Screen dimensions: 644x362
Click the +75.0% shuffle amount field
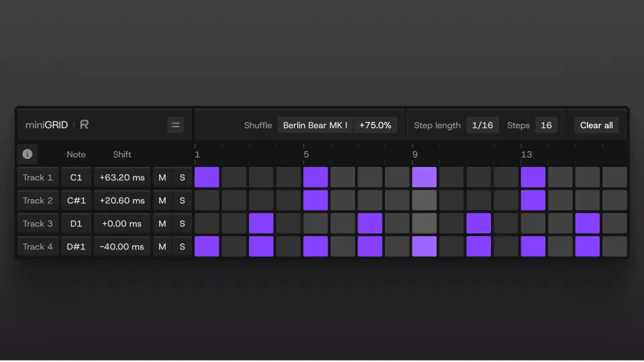coord(375,125)
